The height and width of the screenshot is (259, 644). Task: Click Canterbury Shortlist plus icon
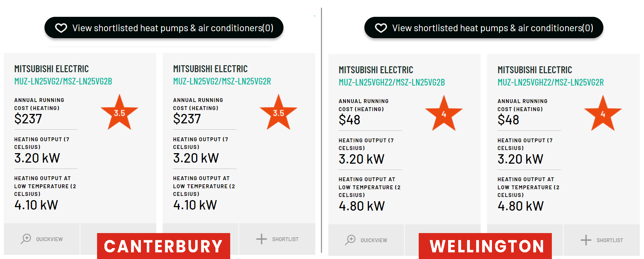(261, 239)
